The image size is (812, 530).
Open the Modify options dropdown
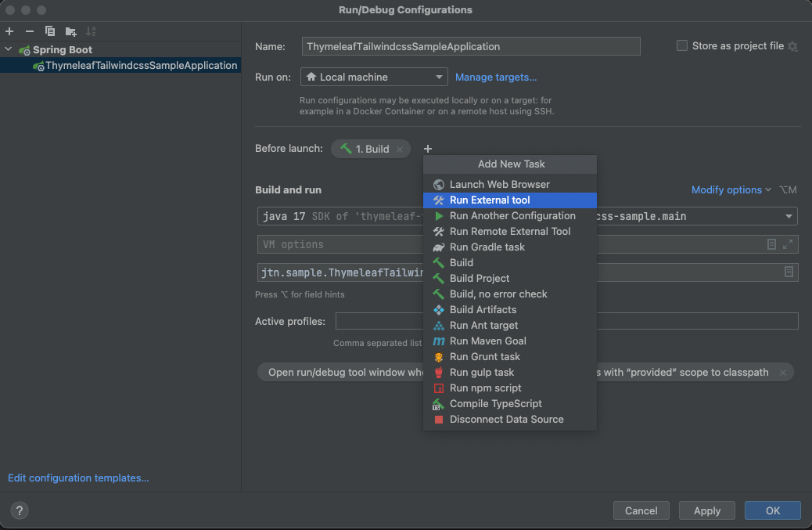point(731,189)
